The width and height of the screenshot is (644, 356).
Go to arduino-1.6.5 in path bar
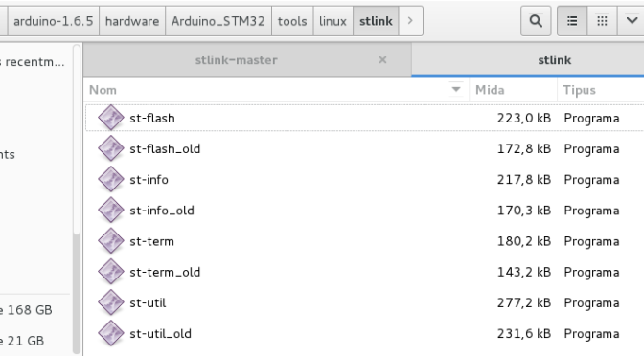[54, 21]
